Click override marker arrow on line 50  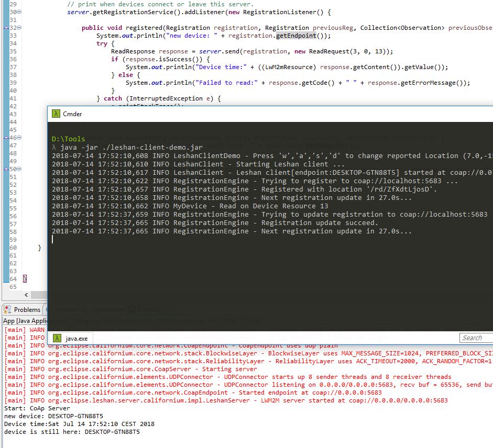[6, 169]
